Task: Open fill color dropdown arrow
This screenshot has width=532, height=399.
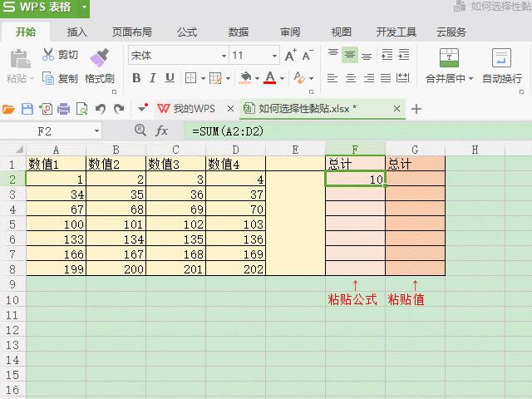Action: coord(257,79)
